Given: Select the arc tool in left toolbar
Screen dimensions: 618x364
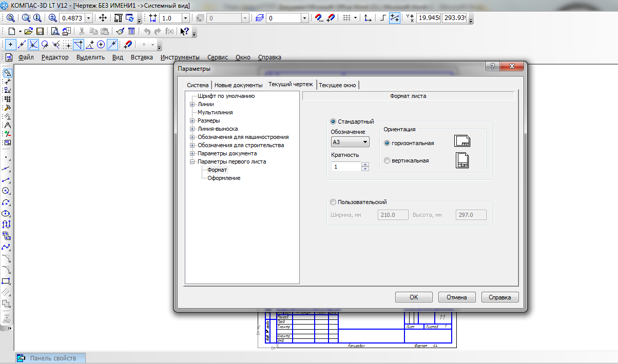Looking at the screenshot, I should 6,202.
